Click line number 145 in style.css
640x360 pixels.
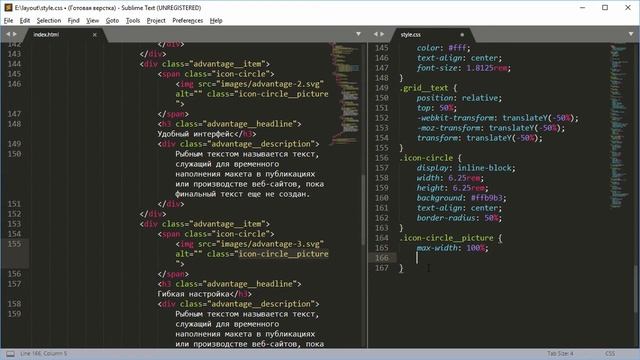pyautogui.click(x=382, y=48)
